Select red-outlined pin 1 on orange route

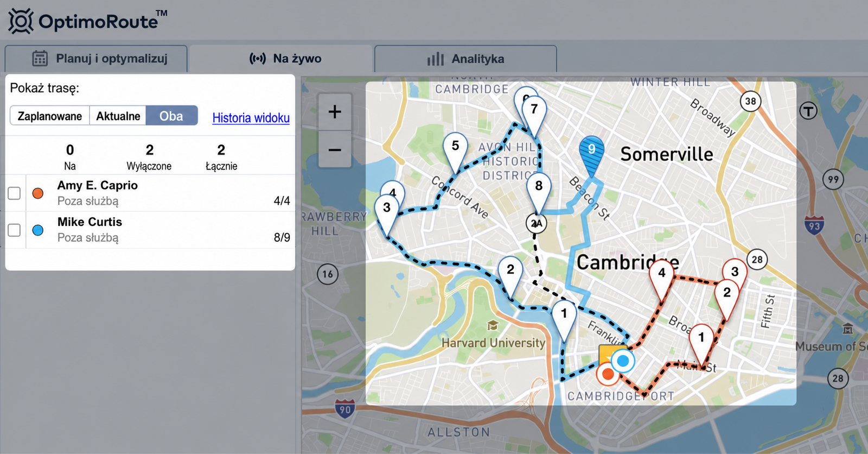[701, 345]
